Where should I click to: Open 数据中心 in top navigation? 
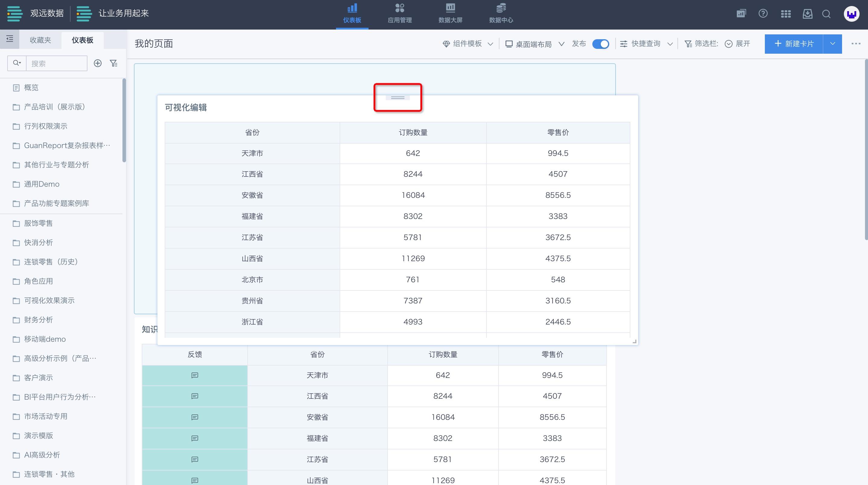501,14
